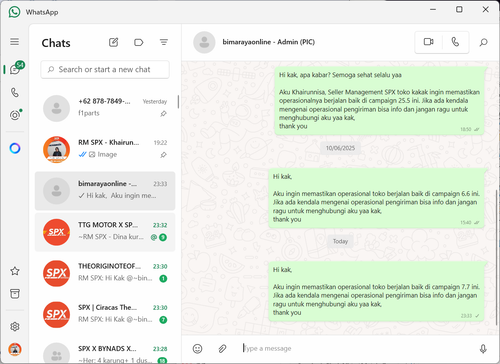Start a voice call with bimarayaonline
Screen dimensions: 500x364
pyautogui.click(x=455, y=42)
